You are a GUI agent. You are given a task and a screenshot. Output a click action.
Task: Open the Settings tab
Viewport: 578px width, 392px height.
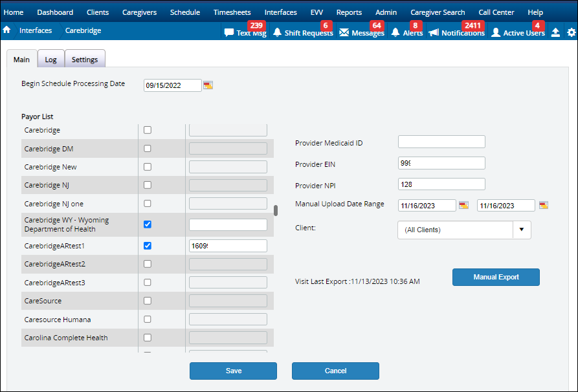(x=85, y=60)
